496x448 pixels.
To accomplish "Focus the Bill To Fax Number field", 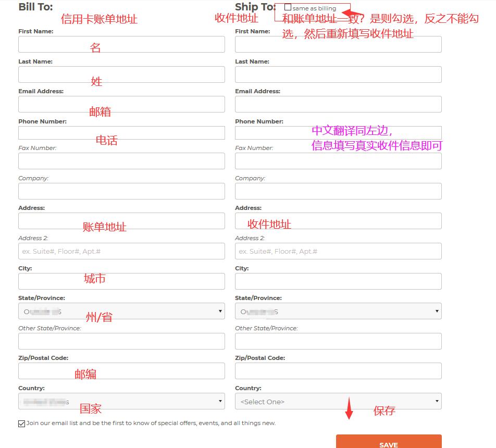I will pos(121,161).
